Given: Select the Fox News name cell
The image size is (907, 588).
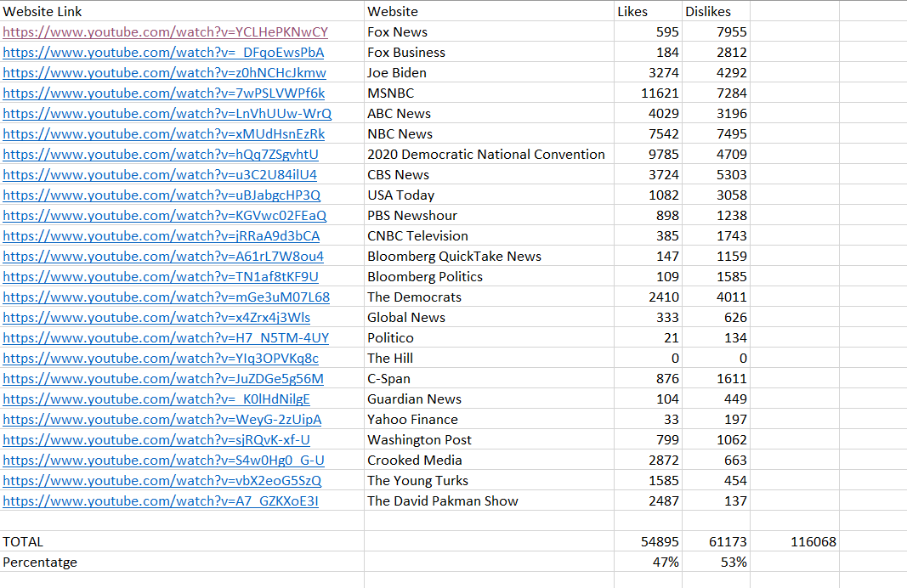Looking at the screenshot, I should click(x=490, y=31).
